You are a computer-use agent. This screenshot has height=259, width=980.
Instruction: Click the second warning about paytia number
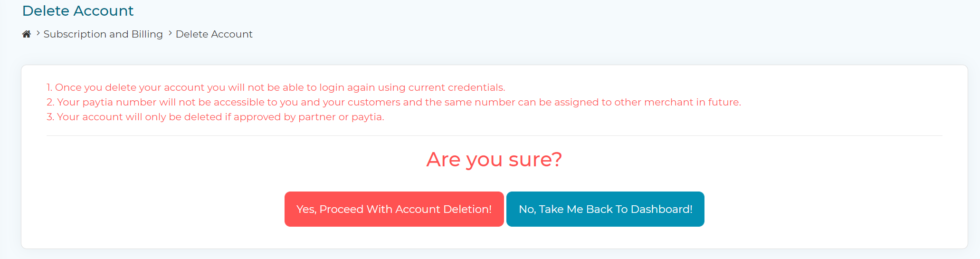(x=393, y=102)
